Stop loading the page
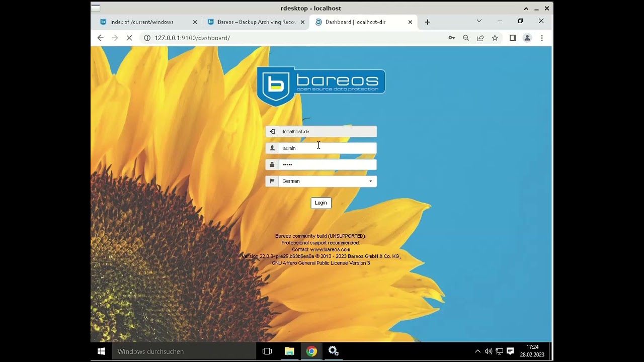The height and width of the screenshot is (362, 644). point(129,38)
